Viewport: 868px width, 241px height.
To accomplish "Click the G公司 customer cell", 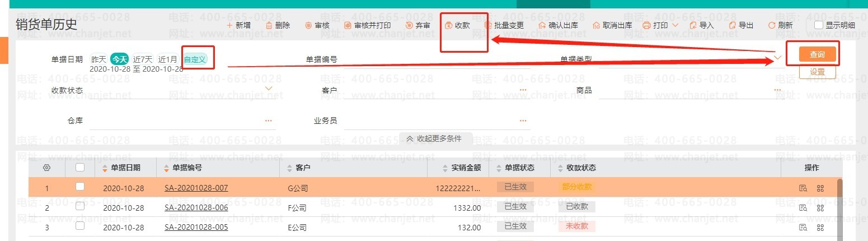I will (297, 188).
